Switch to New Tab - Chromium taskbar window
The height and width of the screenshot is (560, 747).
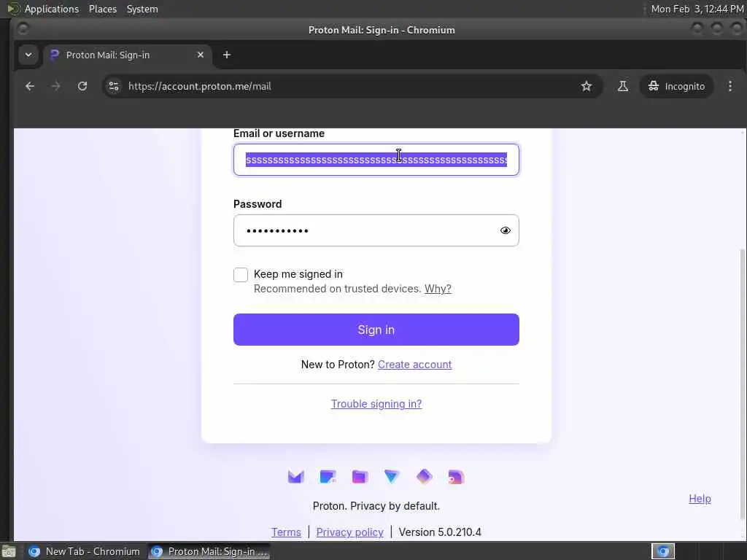[x=85, y=551]
